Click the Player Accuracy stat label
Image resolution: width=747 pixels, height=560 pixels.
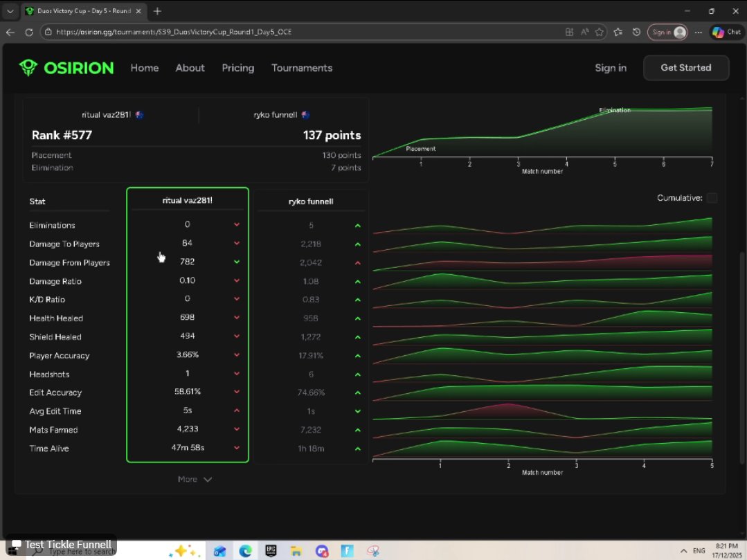click(x=59, y=356)
